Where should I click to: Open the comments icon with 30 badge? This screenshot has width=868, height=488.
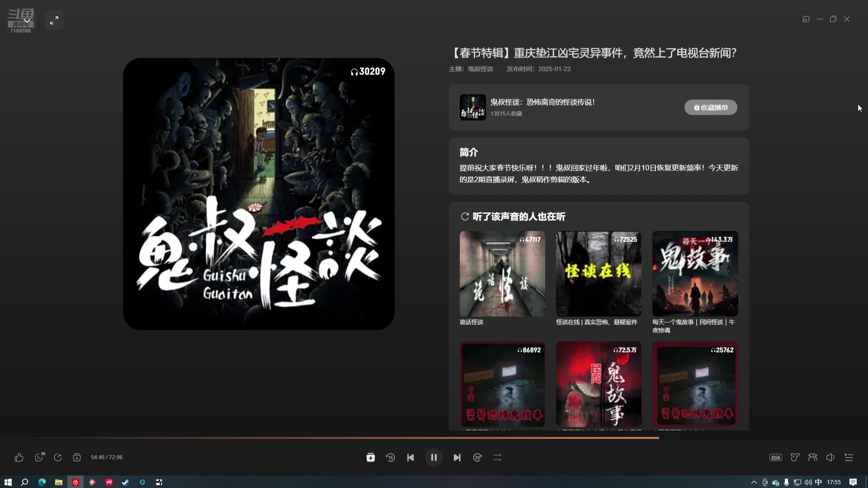[x=39, y=457]
